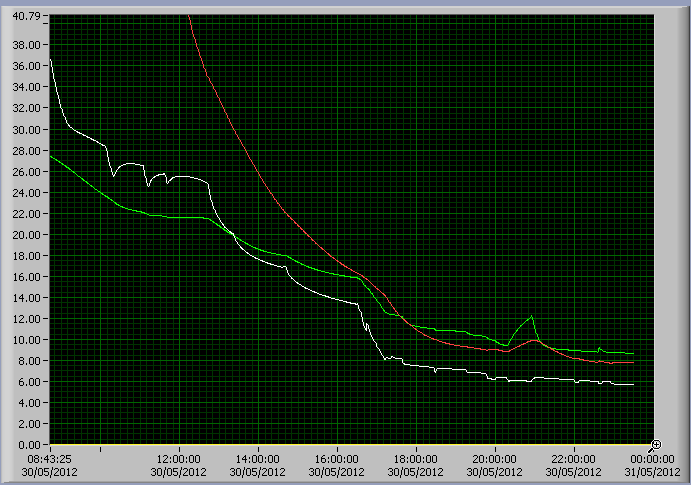Click the zoom-in magnifier icon
This screenshot has width=691, height=485.
[x=655, y=443]
